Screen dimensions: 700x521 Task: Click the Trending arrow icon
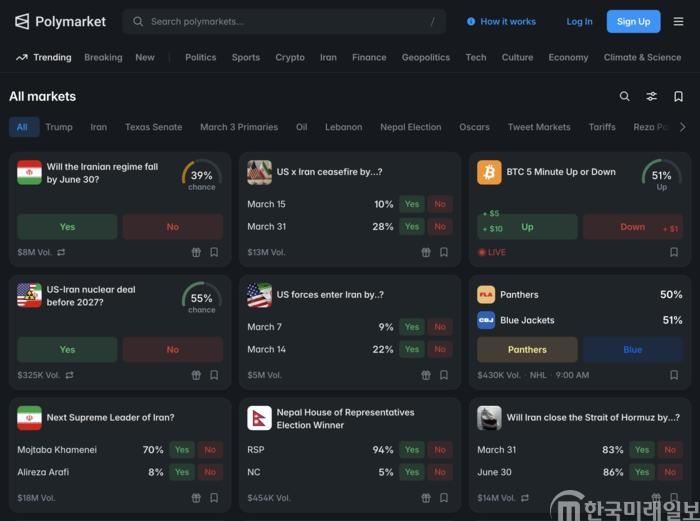[x=22, y=58]
